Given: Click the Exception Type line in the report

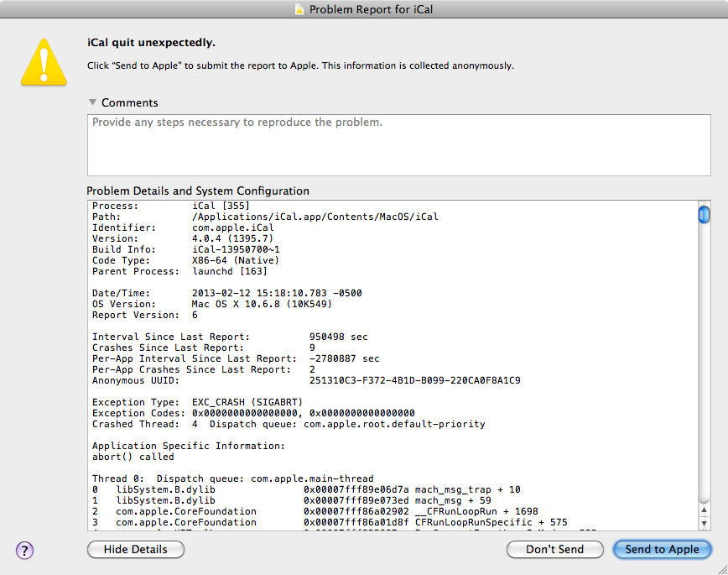Looking at the screenshot, I should pyautogui.click(x=193, y=402).
